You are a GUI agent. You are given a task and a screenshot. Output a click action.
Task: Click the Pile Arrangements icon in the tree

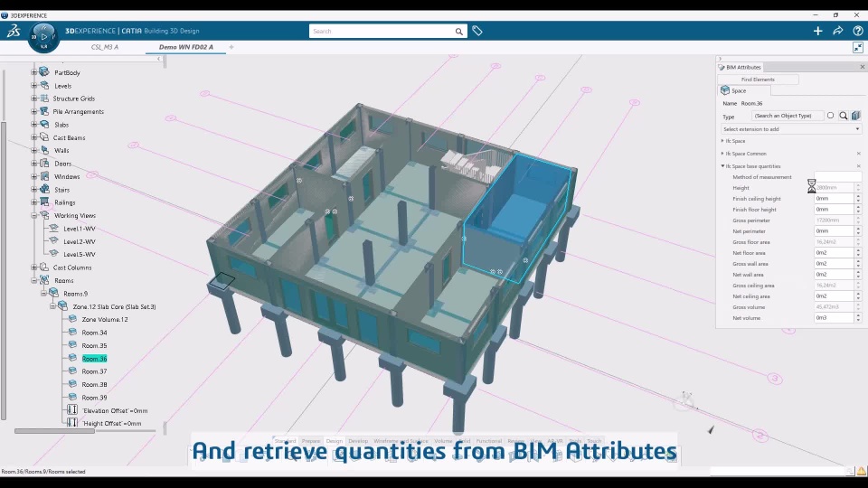pyautogui.click(x=44, y=111)
